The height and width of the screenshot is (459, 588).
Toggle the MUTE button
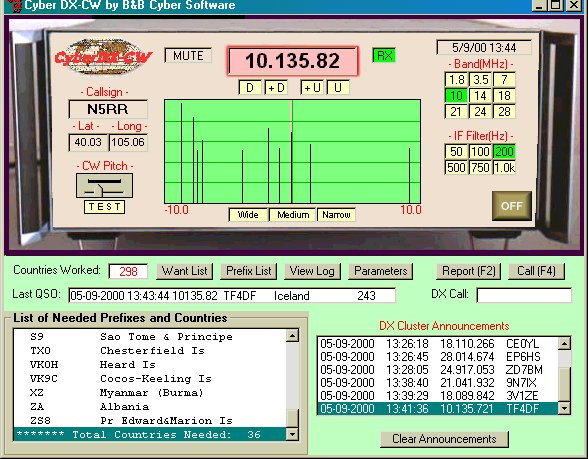tap(188, 56)
